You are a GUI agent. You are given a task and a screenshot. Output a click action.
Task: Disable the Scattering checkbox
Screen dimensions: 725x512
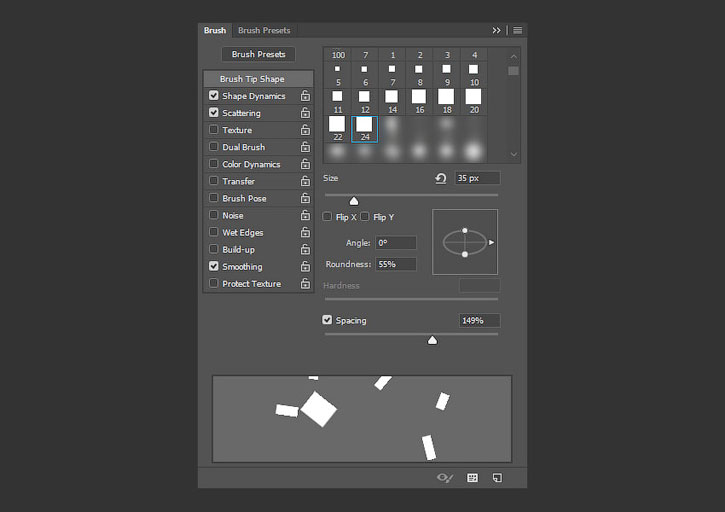pos(214,112)
